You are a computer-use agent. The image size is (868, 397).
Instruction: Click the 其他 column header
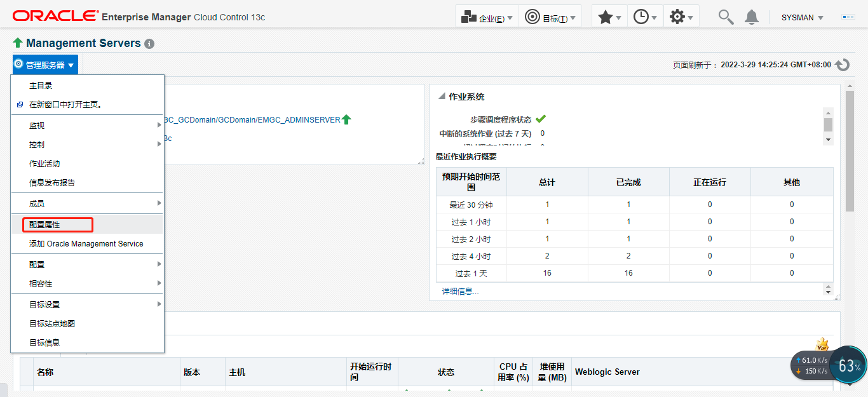792,182
